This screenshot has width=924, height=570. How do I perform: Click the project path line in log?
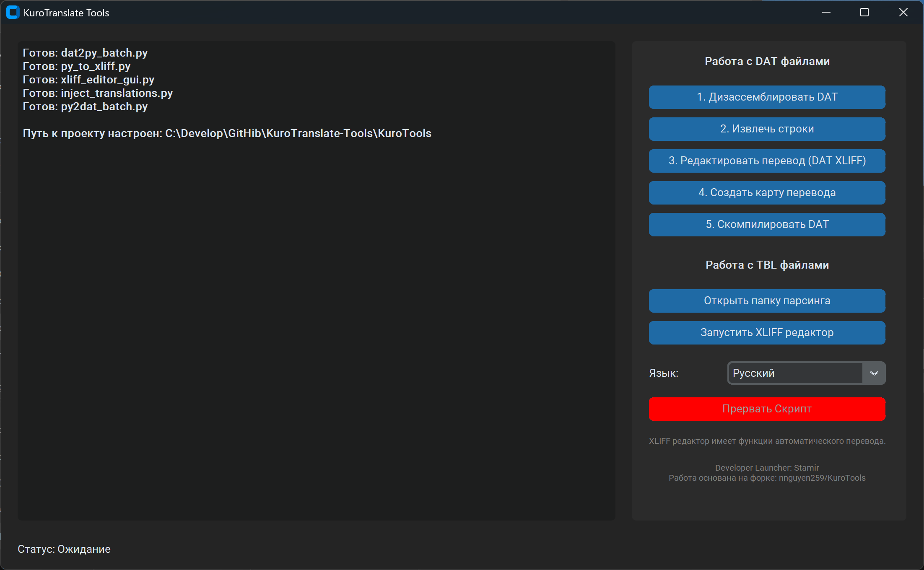[227, 133]
